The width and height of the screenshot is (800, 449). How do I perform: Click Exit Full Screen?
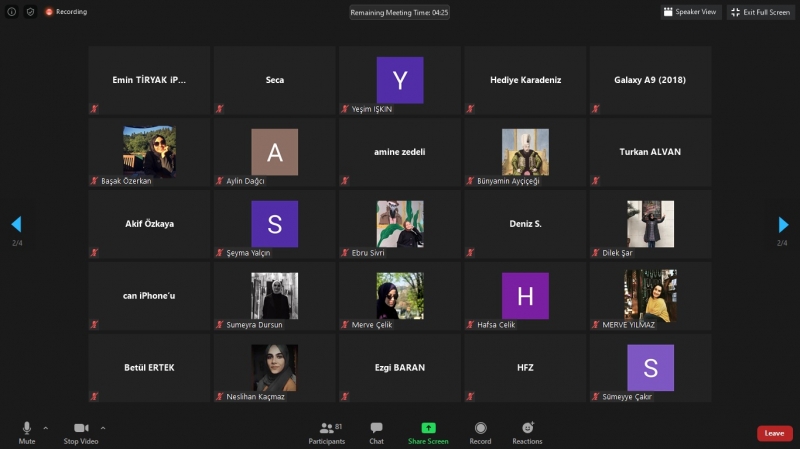762,12
